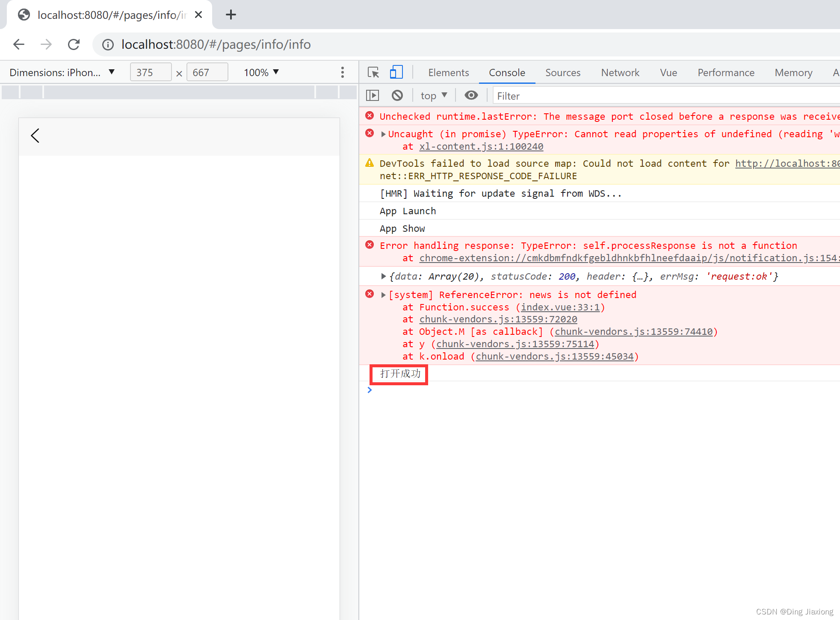
Task: Click the browser back arrow
Action: point(19,44)
